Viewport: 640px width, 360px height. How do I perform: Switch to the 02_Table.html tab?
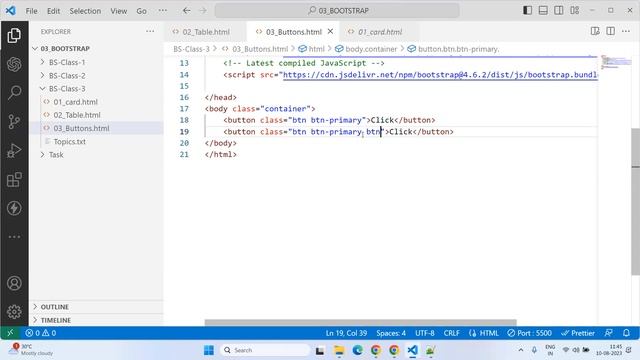[x=205, y=31]
